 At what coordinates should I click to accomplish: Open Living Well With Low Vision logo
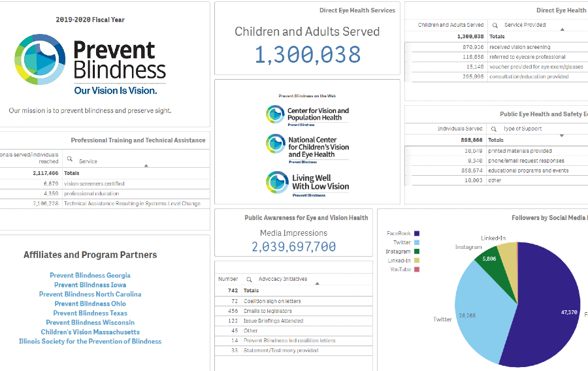point(308,184)
